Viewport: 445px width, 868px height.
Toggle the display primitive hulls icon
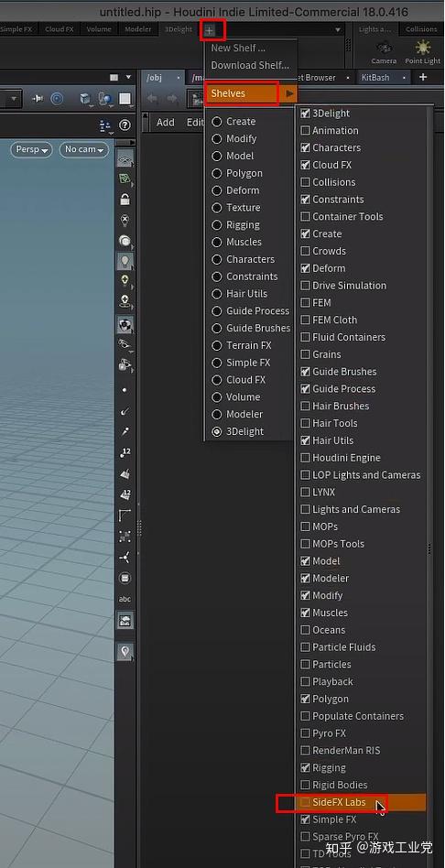point(125,515)
